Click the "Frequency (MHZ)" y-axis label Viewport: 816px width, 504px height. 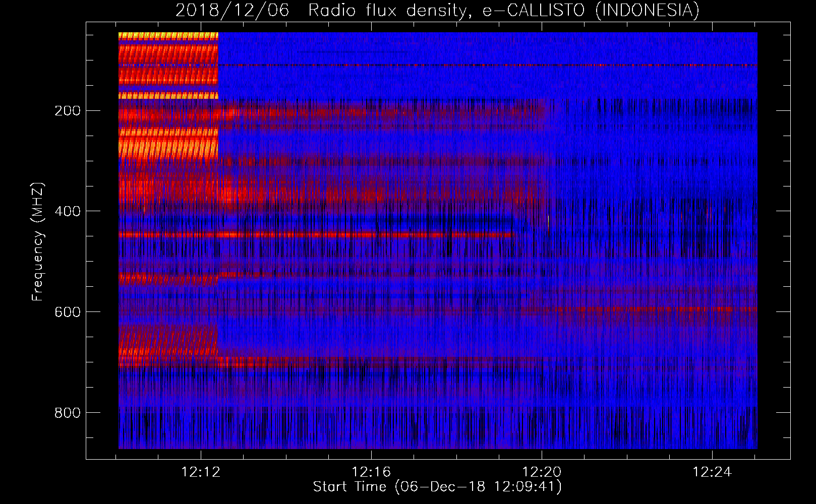coord(38,242)
